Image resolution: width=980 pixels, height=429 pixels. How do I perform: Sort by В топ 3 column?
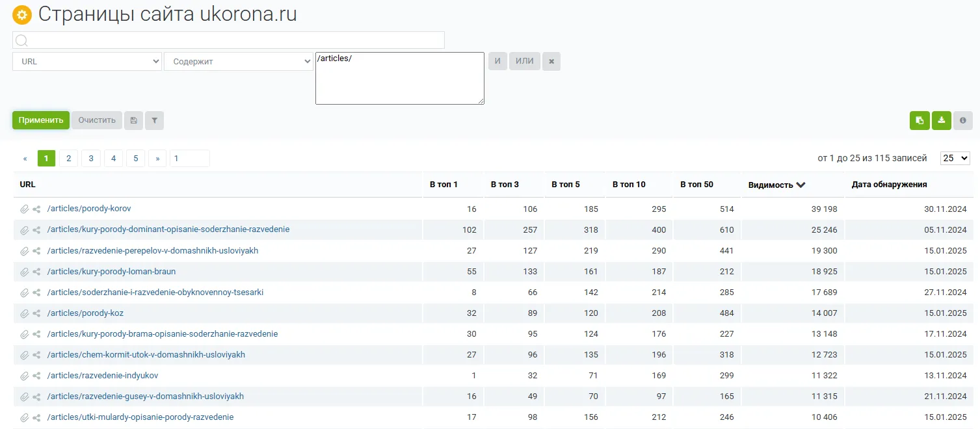505,185
